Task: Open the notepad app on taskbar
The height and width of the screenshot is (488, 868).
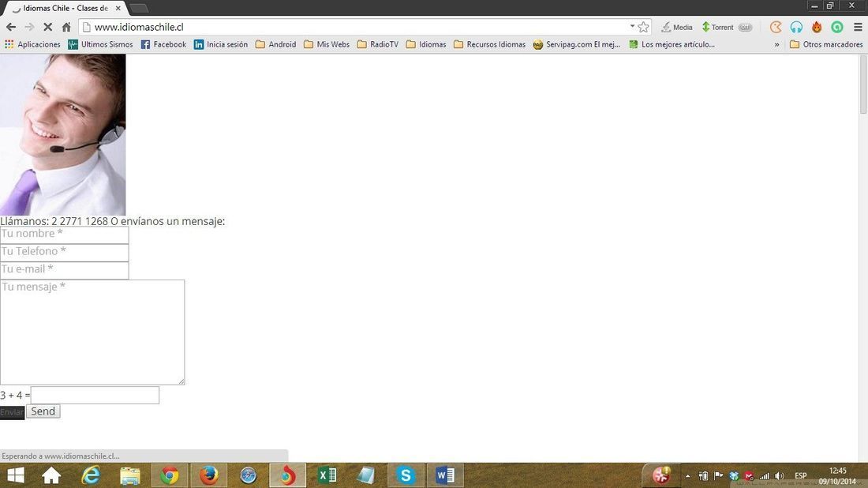Action: tap(366, 475)
